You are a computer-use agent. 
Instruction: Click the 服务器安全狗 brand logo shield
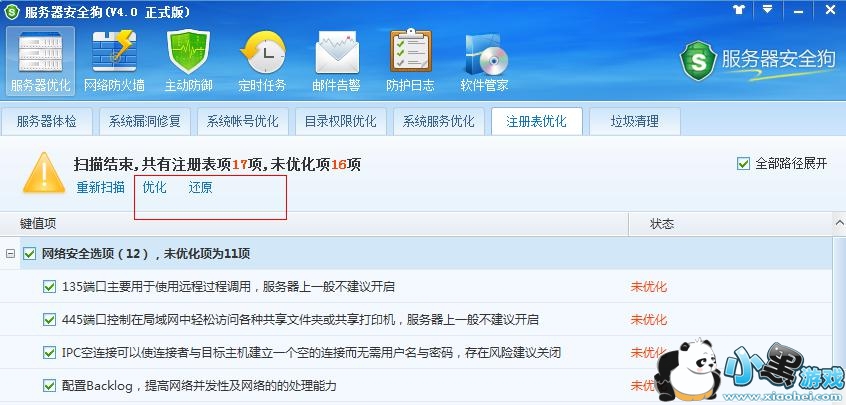pyautogui.click(x=698, y=60)
